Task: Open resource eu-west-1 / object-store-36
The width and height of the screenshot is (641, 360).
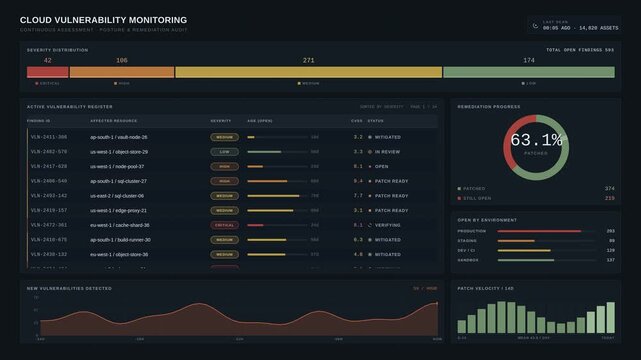Action: tap(119, 255)
